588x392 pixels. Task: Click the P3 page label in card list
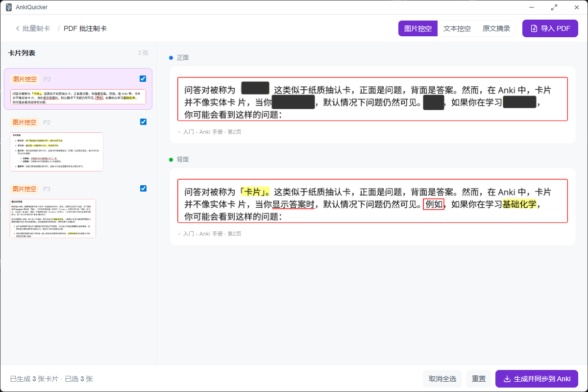pos(47,189)
